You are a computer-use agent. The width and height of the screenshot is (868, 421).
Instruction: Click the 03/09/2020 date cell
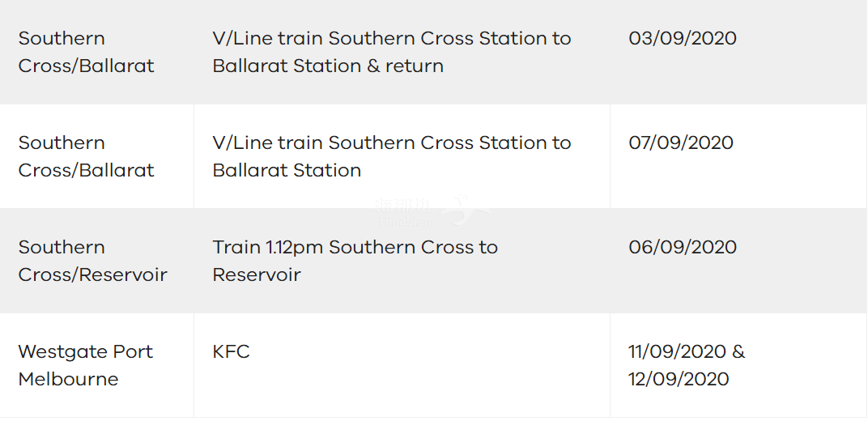click(x=738, y=52)
